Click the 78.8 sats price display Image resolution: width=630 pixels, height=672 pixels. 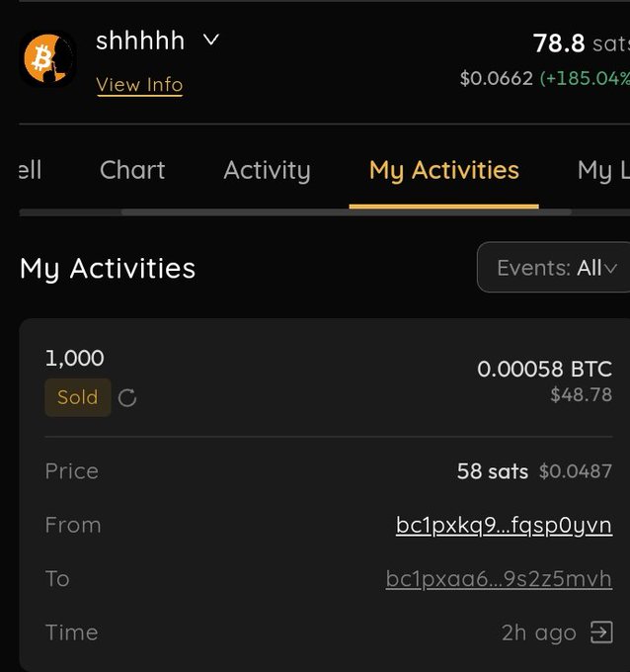point(582,43)
